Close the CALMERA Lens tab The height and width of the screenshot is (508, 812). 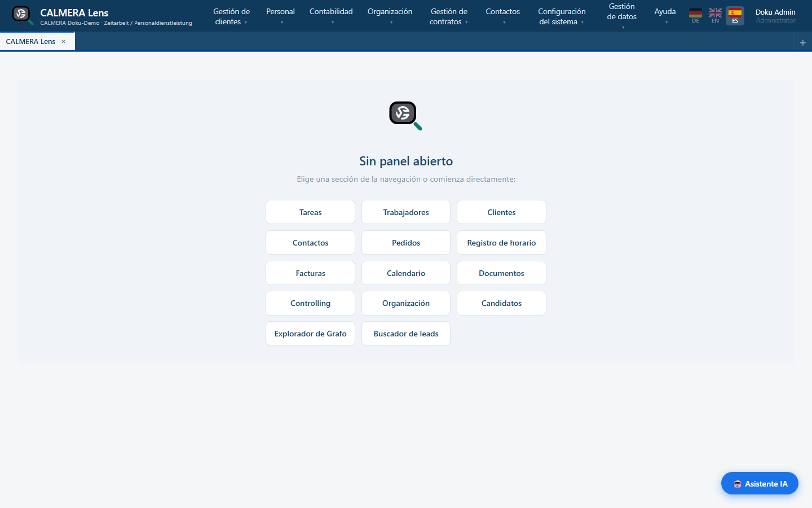click(x=63, y=42)
